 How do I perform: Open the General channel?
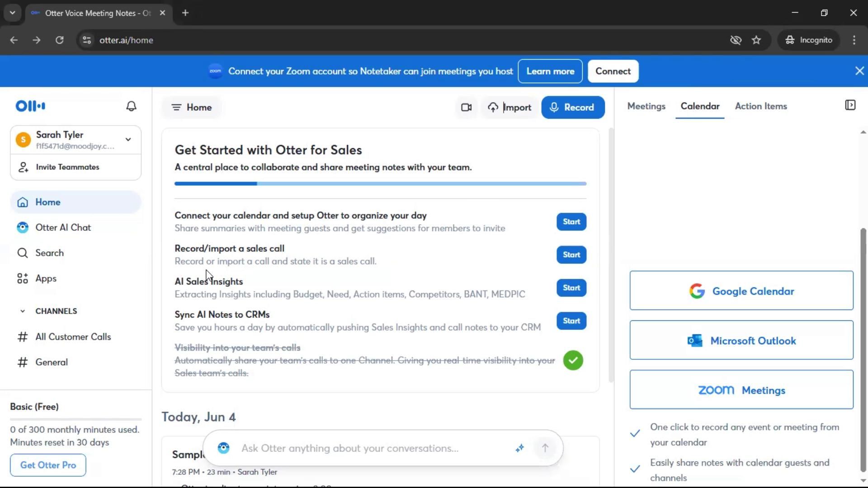pyautogui.click(x=75, y=362)
